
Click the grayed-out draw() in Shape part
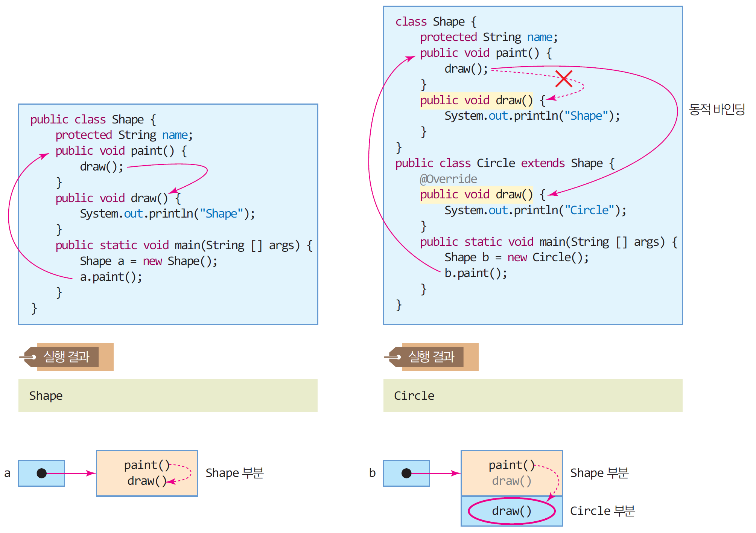click(x=511, y=481)
